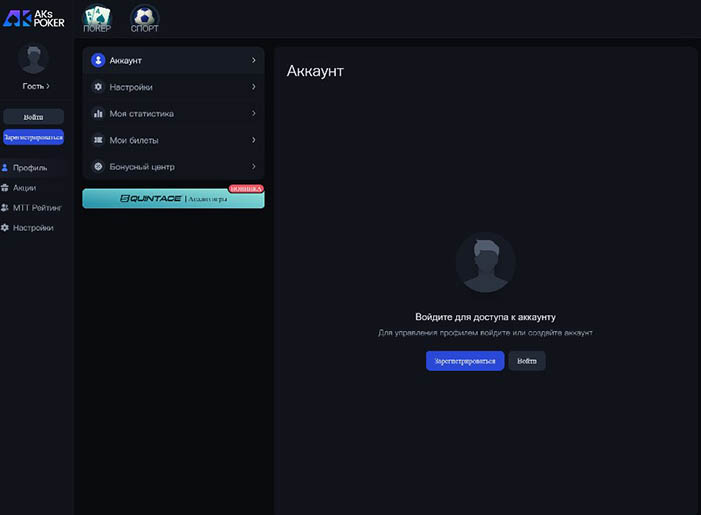The width and height of the screenshot is (701, 515).
Task: Click the red НОВИНКА badge
Action: [x=246, y=189]
